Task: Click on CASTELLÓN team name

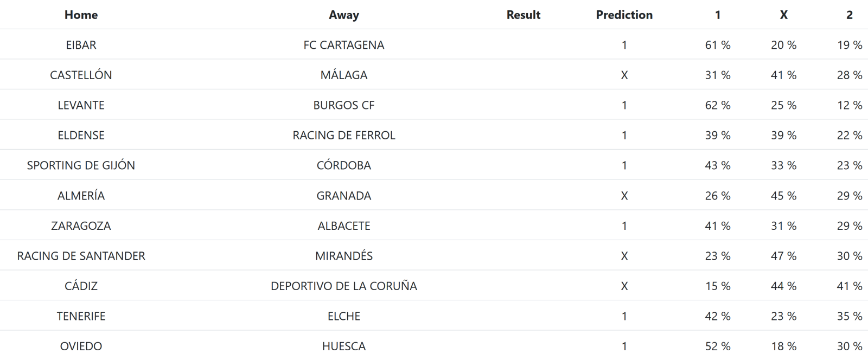Action: 81,75
